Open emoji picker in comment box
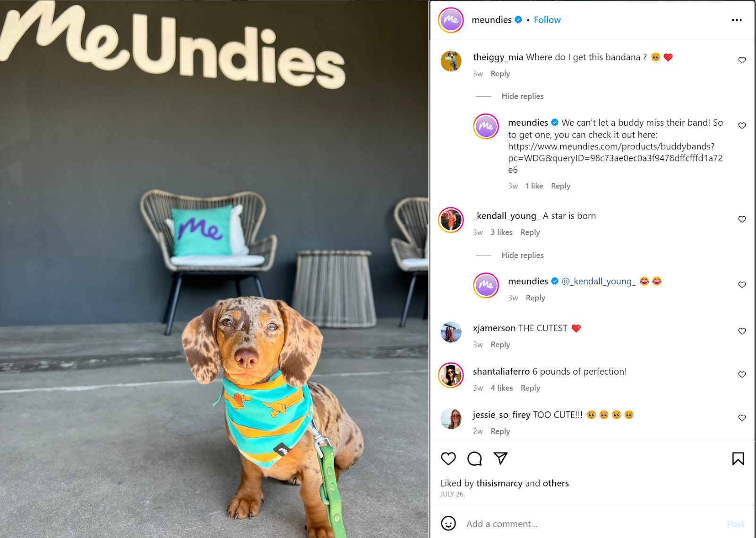756x538 pixels. 448,523
